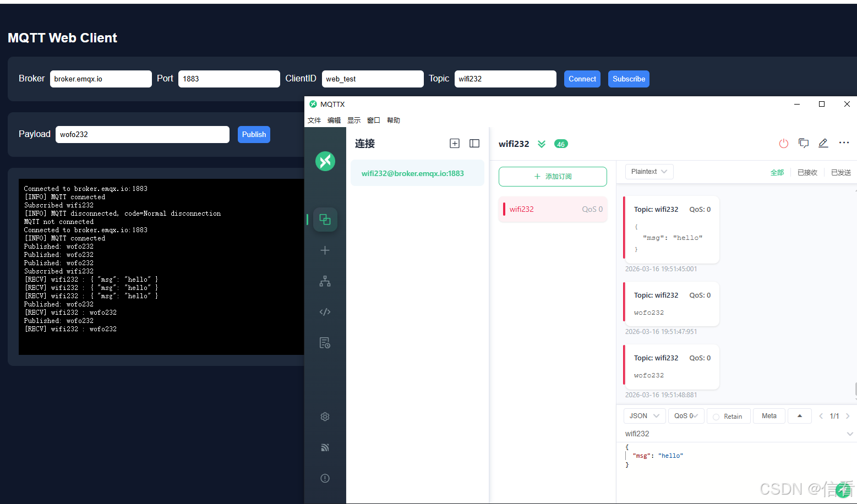Screen dimensions: 857x504
Task: Click the plus new connection sidebar icon
Action: (x=325, y=250)
